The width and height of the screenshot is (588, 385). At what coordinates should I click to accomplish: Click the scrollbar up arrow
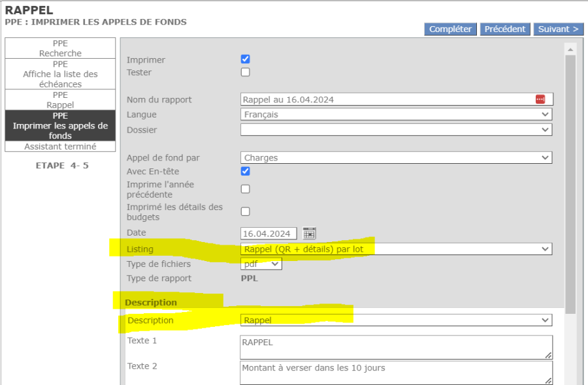coord(570,50)
